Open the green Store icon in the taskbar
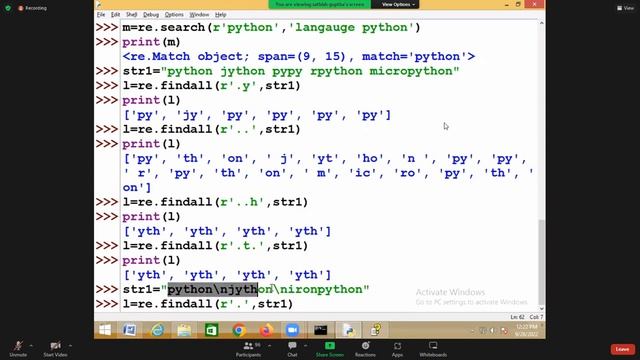This screenshot has height=360, width=640. 211,330
